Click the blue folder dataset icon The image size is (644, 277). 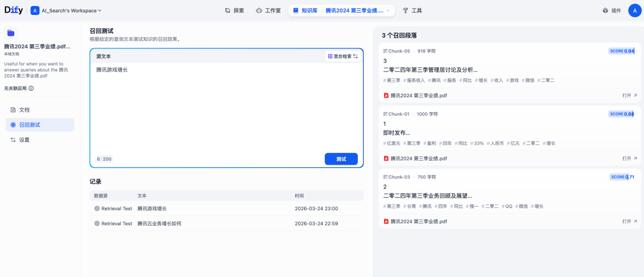pos(11,33)
